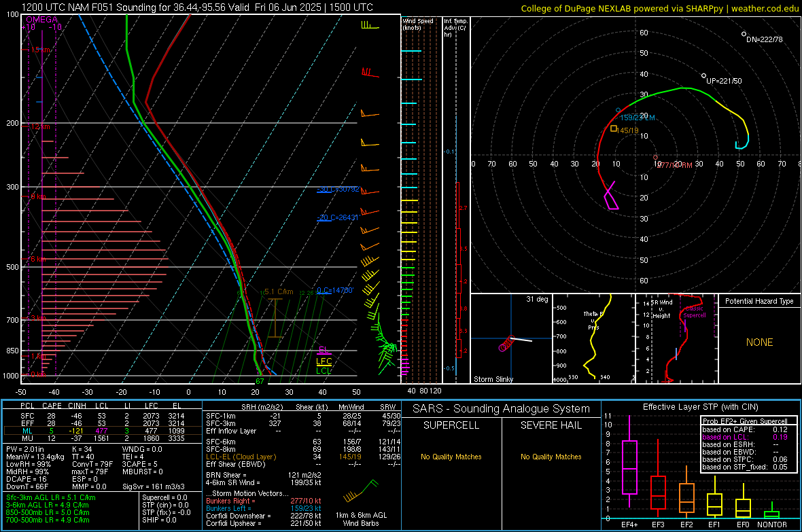This screenshot has height=532, width=802.
Task: Click the Bunkers Right = 277/10 kt line
Action: pyautogui.click(x=263, y=501)
